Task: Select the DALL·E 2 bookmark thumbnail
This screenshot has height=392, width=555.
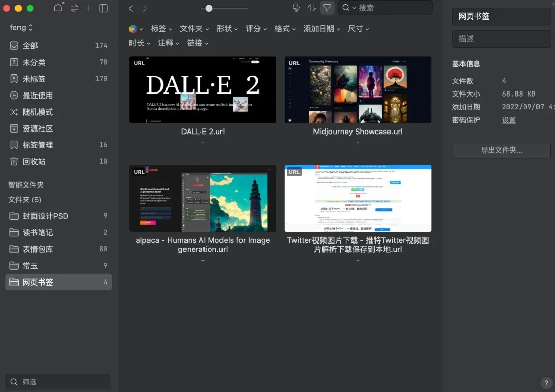Action: [202, 90]
